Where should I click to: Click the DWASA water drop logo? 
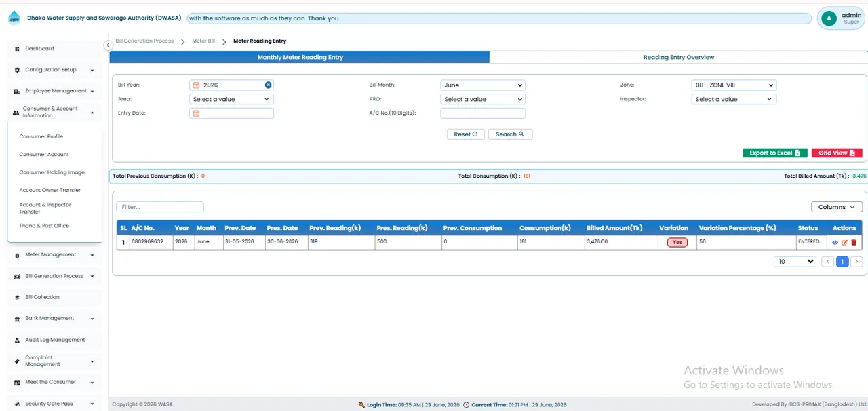(x=14, y=18)
